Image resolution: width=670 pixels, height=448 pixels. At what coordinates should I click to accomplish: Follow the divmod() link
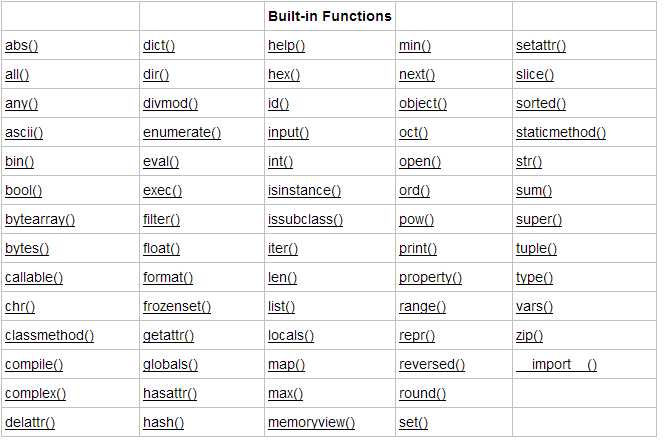click(x=170, y=103)
